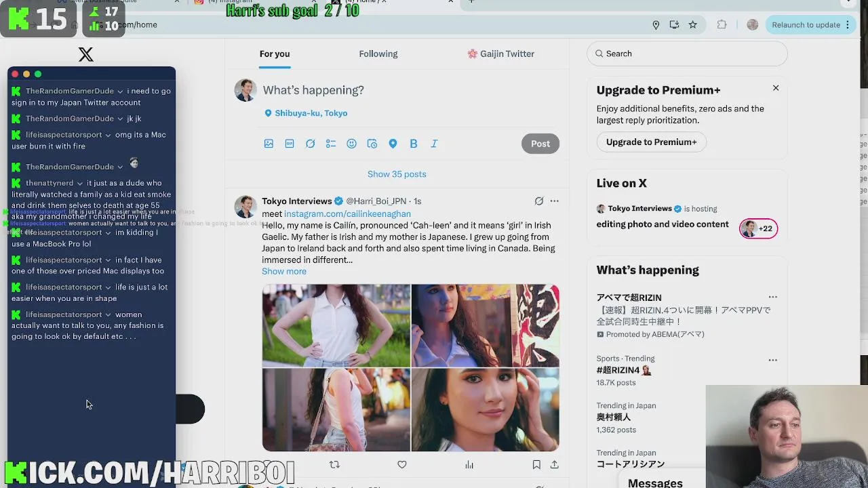Open the emoji picker in the composer
868x488 pixels.
351,144
